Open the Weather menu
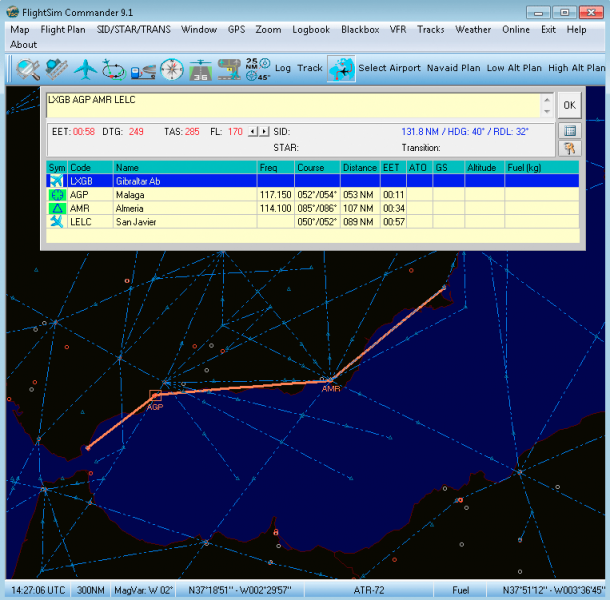 [473, 30]
